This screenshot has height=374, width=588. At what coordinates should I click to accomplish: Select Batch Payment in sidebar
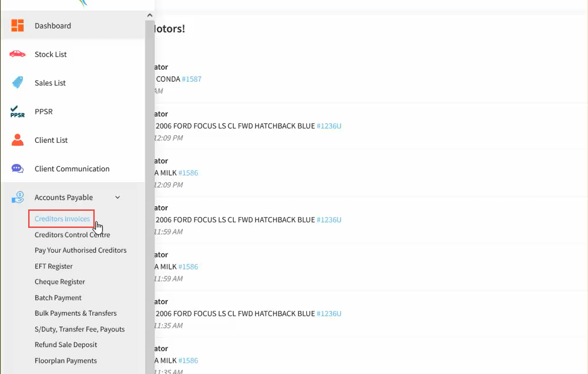click(58, 298)
